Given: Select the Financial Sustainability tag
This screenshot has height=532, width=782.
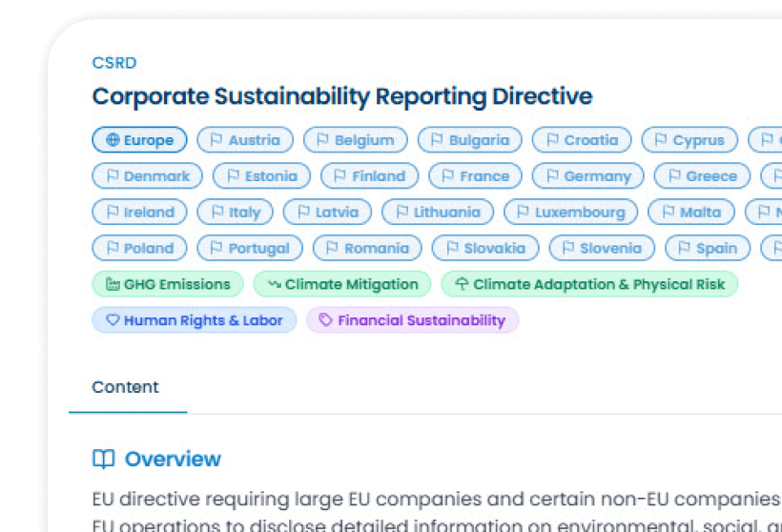Looking at the screenshot, I should click(413, 319).
